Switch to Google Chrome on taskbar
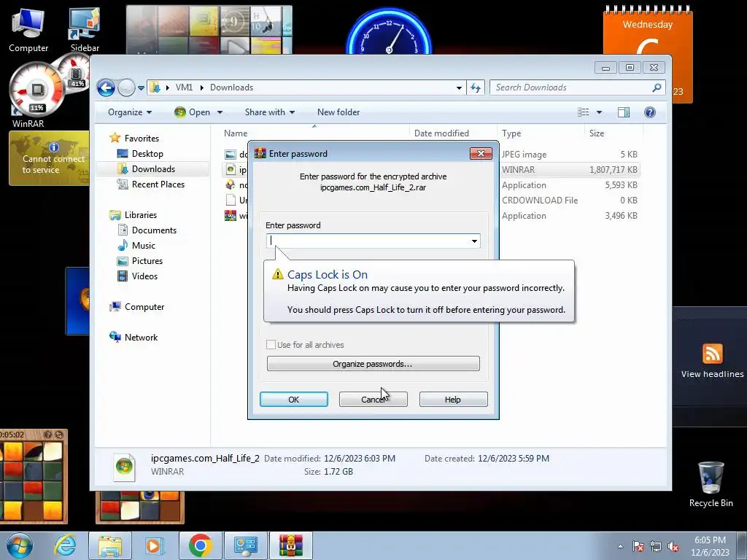747x560 pixels. tap(200, 545)
